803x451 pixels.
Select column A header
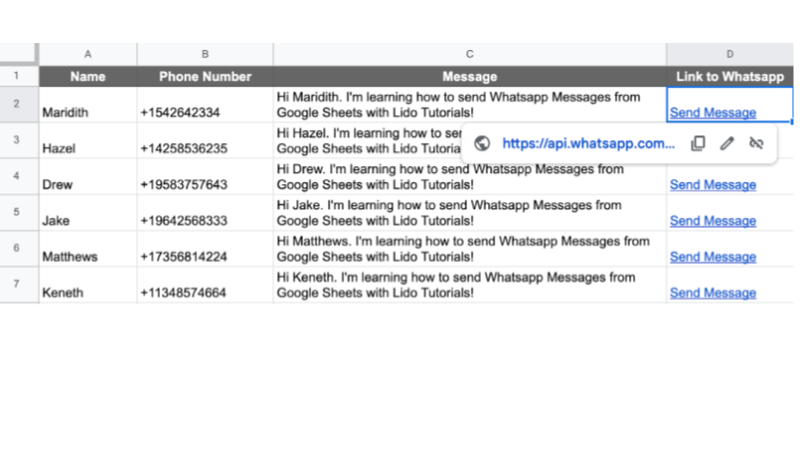coord(88,54)
